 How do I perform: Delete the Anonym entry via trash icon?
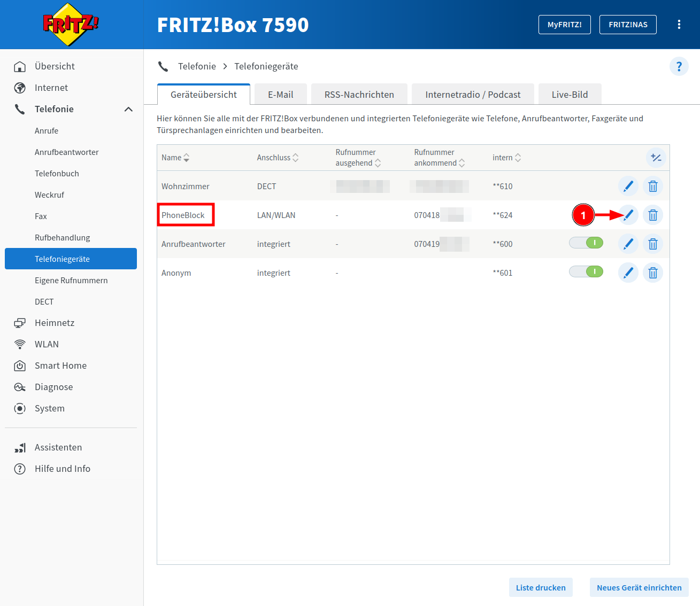652,273
